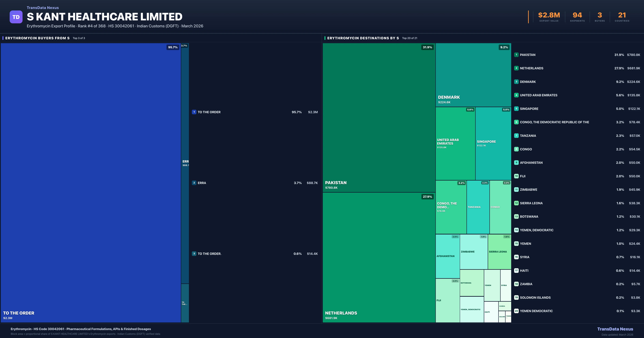The width and height of the screenshot is (644, 338).
Task: Select the Erythromycin Buyers section header
Action: click(x=37, y=38)
